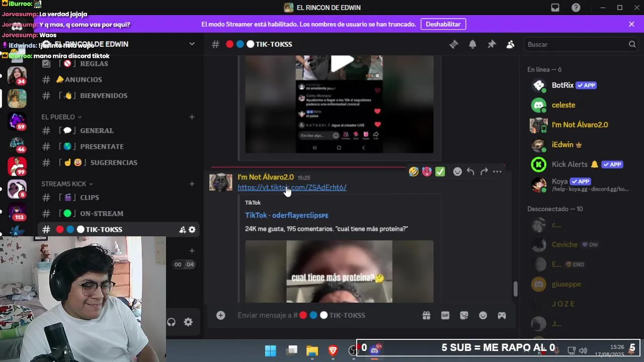Viewport: 644px width, 362px height.
Task: Open add reaction picker on message
Action: [x=457, y=171]
